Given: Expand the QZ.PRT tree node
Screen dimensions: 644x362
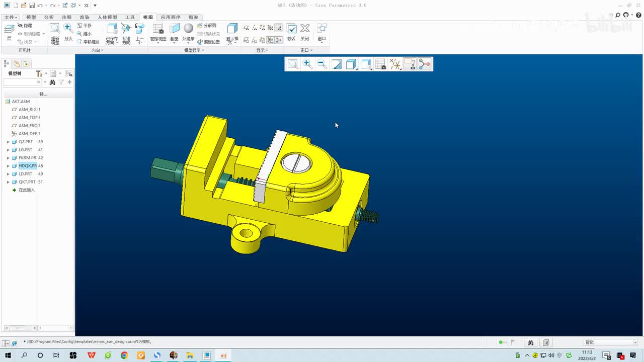Looking at the screenshot, I should tap(8, 142).
